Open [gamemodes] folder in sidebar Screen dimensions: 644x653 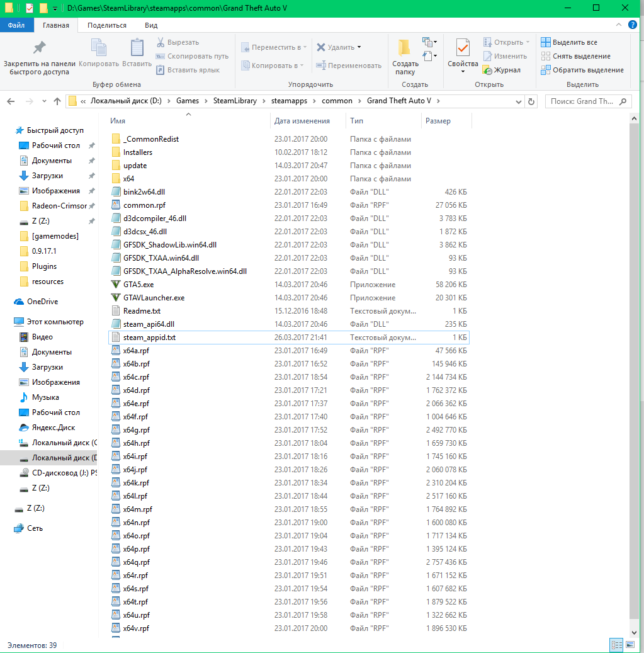pyautogui.click(x=49, y=236)
